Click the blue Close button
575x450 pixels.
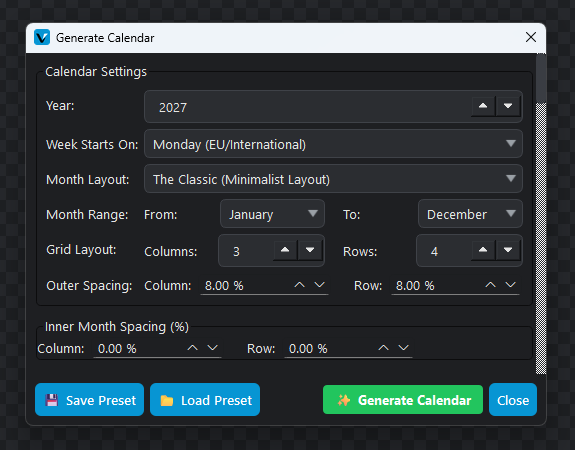point(513,400)
